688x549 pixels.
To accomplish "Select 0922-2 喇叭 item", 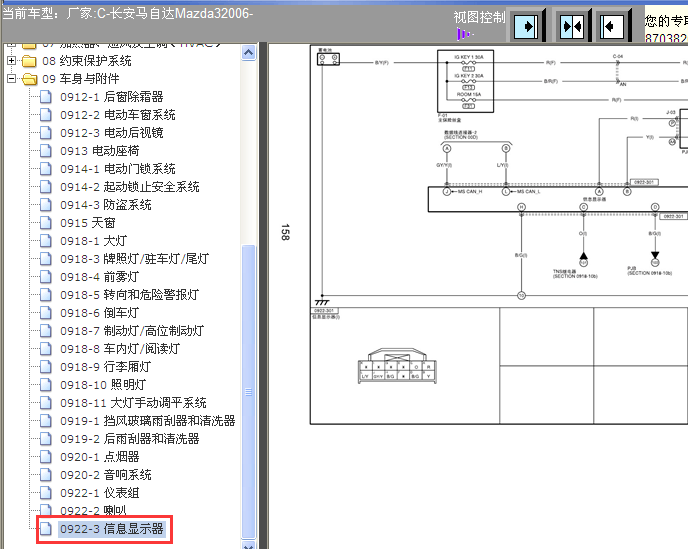I will pyautogui.click(x=93, y=510).
